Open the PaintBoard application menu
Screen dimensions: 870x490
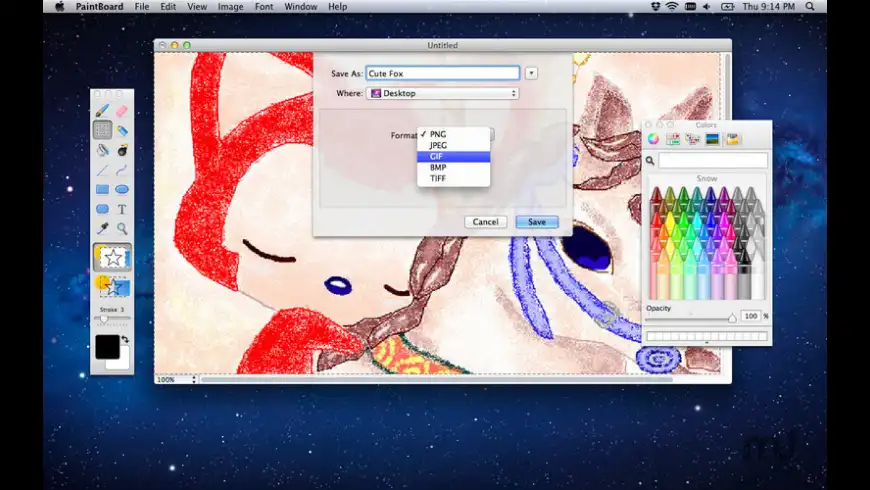click(x=99, y=7)
